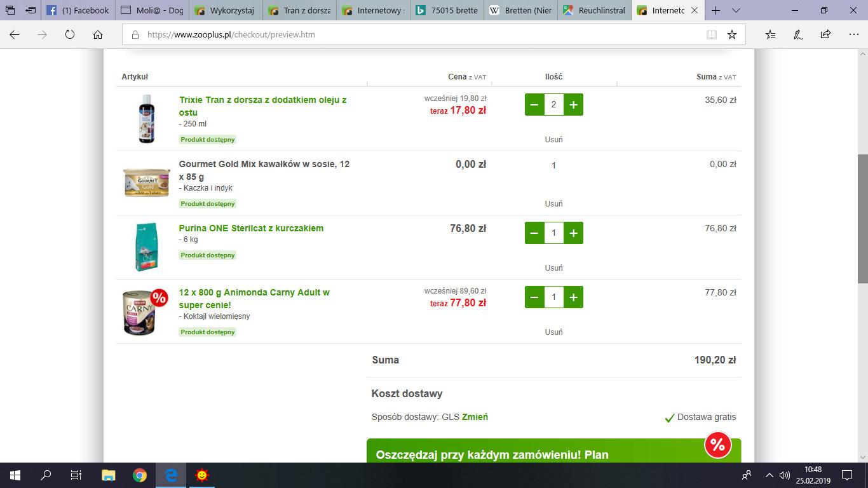Open File Explorer from taskbar

pos(109,475)
